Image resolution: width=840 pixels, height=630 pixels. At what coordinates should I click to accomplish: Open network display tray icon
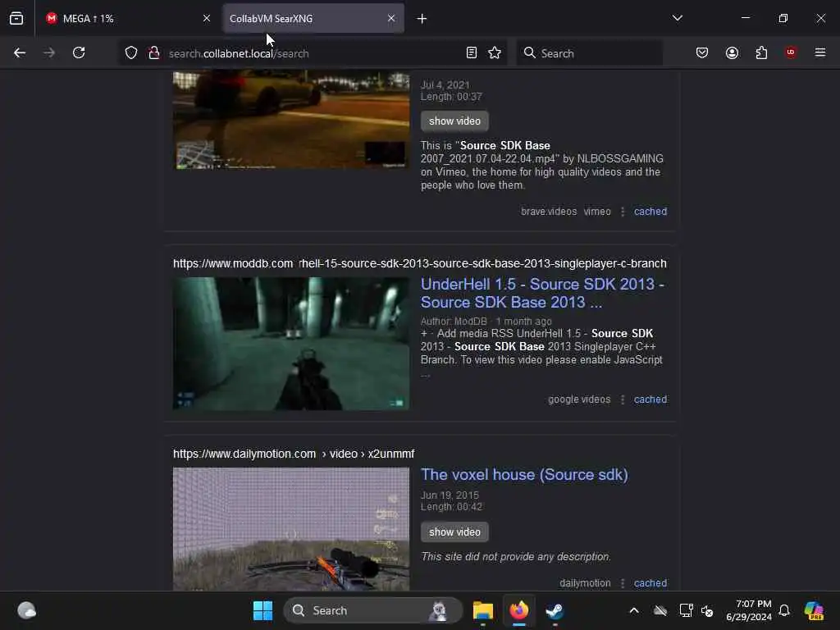pyautogui.click(x=686, y=610)
